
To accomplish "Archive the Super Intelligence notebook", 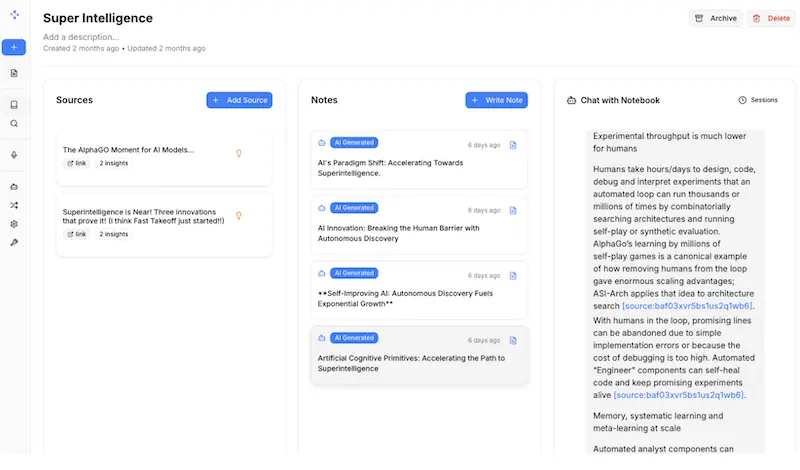I will tap(716, 18).
